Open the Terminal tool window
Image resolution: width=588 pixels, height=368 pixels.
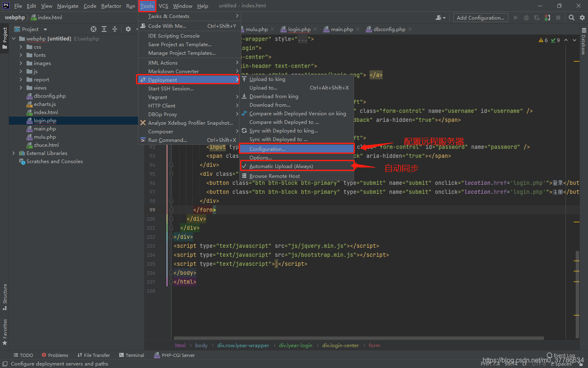pyautogui.click(x=131, y=355)
